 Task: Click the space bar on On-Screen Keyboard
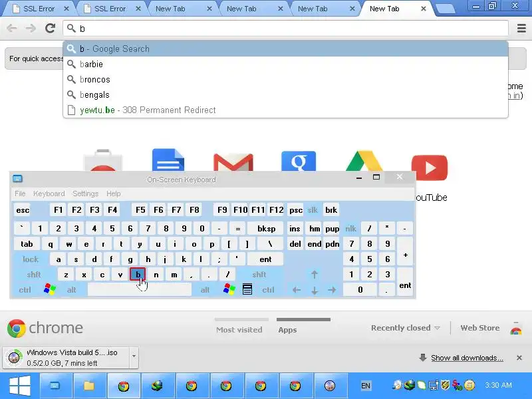click(x=140, y=290)
